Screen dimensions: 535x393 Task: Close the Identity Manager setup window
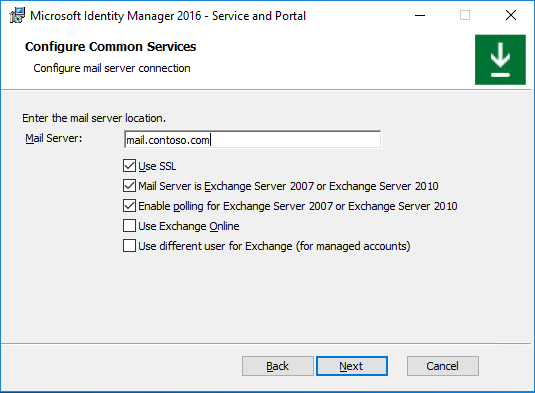(x=511, y=15)
